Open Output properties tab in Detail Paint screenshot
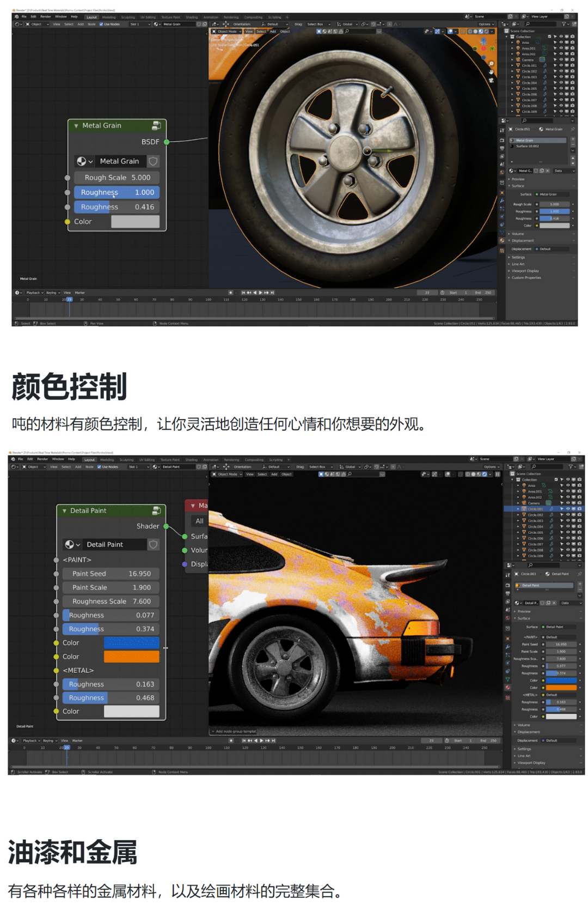This screenshot has width=588, height=917. pyautogui.click(x=507, y=593)
